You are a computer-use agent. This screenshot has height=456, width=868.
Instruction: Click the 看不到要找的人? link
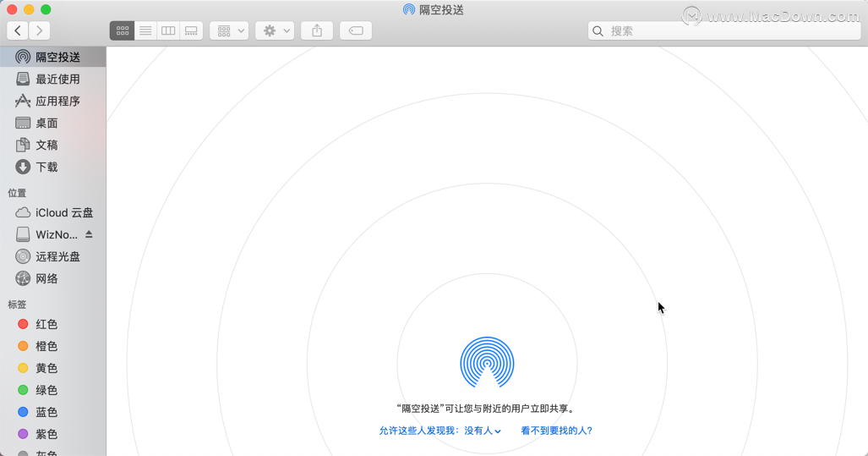point(556,431)
